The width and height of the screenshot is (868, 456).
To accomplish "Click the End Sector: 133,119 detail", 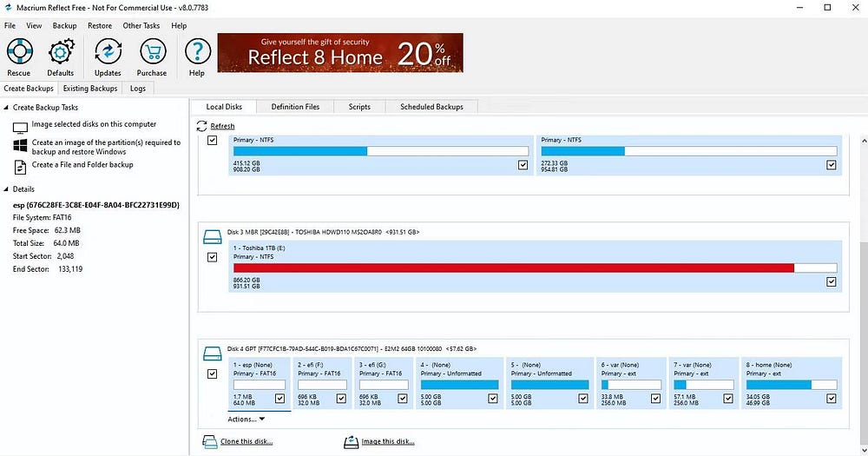I will tap(48, 269).
